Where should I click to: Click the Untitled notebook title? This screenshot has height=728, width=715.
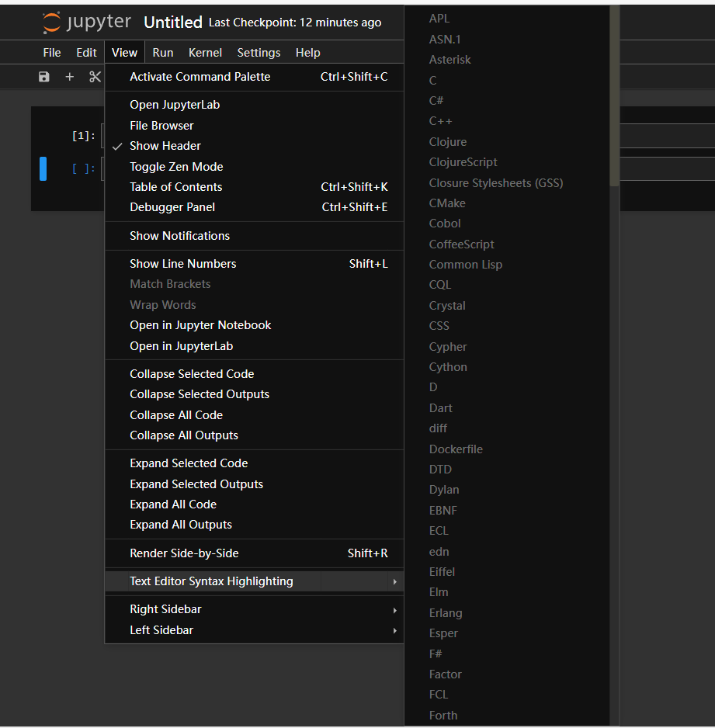173,23
